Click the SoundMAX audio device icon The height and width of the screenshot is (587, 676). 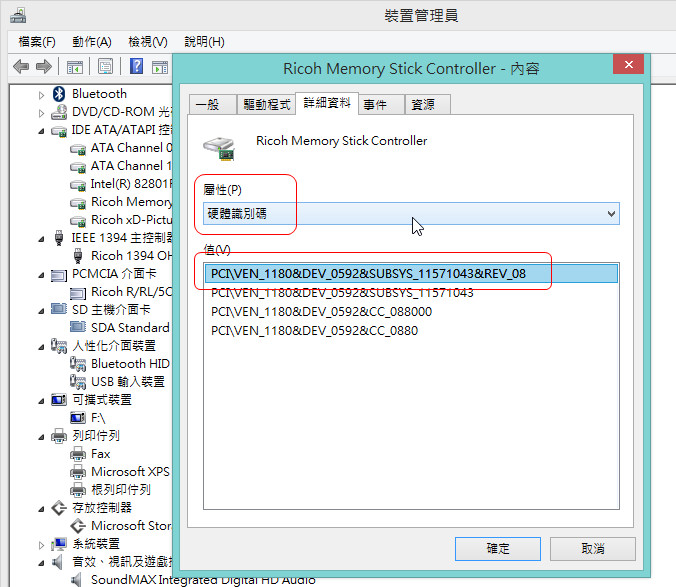76,580
